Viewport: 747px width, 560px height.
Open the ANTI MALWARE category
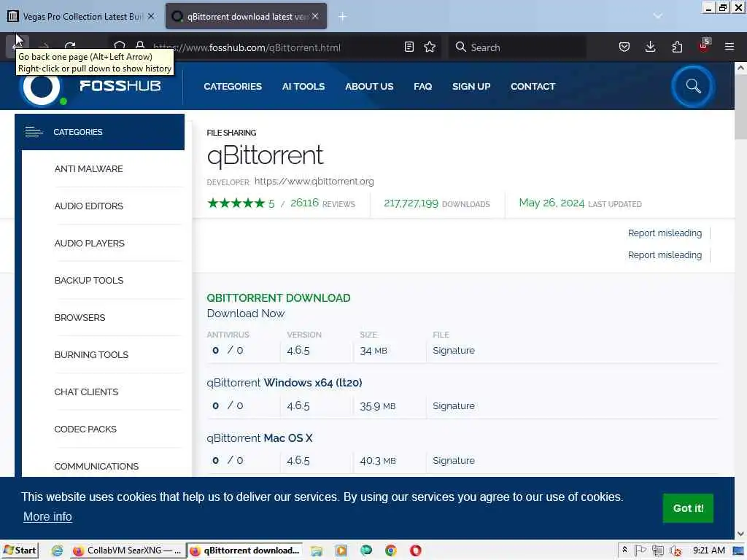88,168
